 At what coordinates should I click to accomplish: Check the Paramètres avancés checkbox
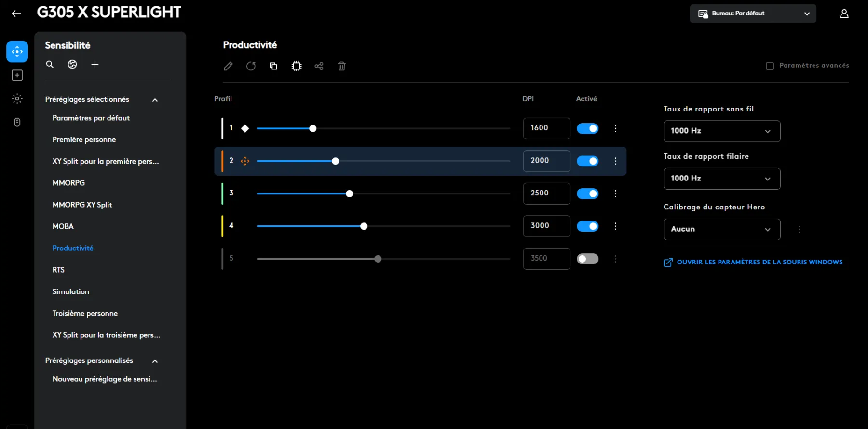tap(770, 66)
